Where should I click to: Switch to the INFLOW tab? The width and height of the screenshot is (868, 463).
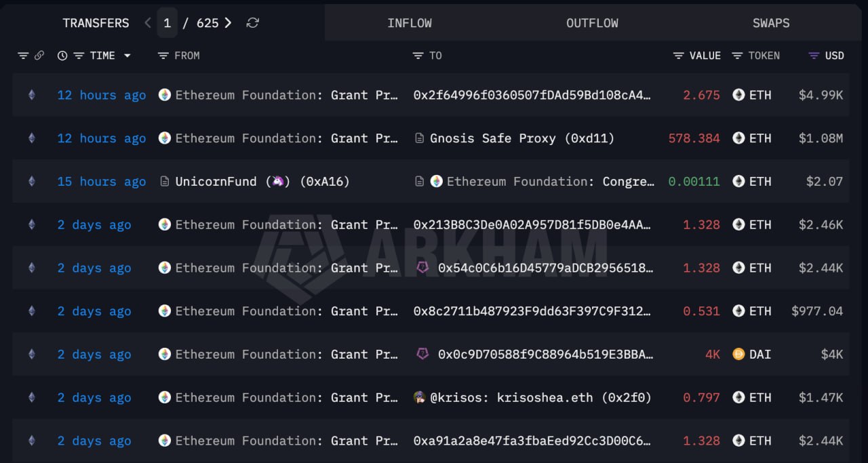[410, 23]
